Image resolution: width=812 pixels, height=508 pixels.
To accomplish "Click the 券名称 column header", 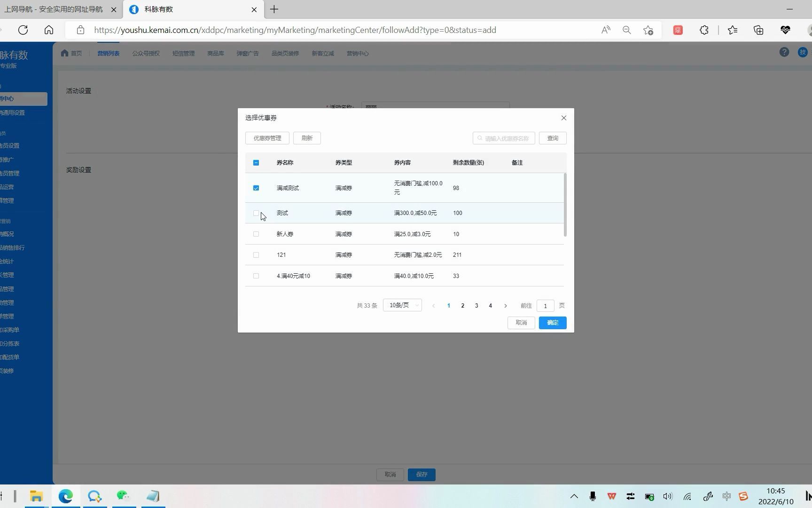I will tap(285, 163).
